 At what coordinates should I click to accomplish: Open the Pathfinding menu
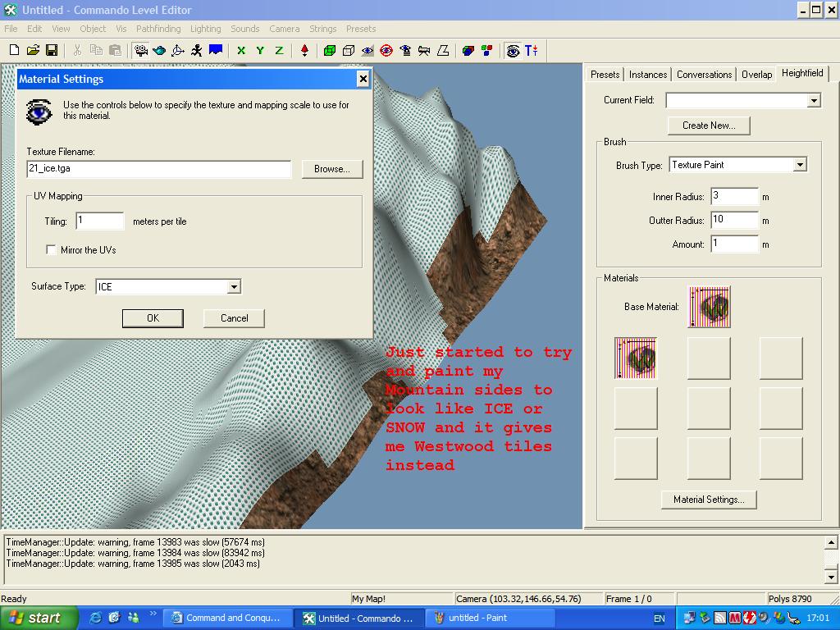(x=158, y=29)
